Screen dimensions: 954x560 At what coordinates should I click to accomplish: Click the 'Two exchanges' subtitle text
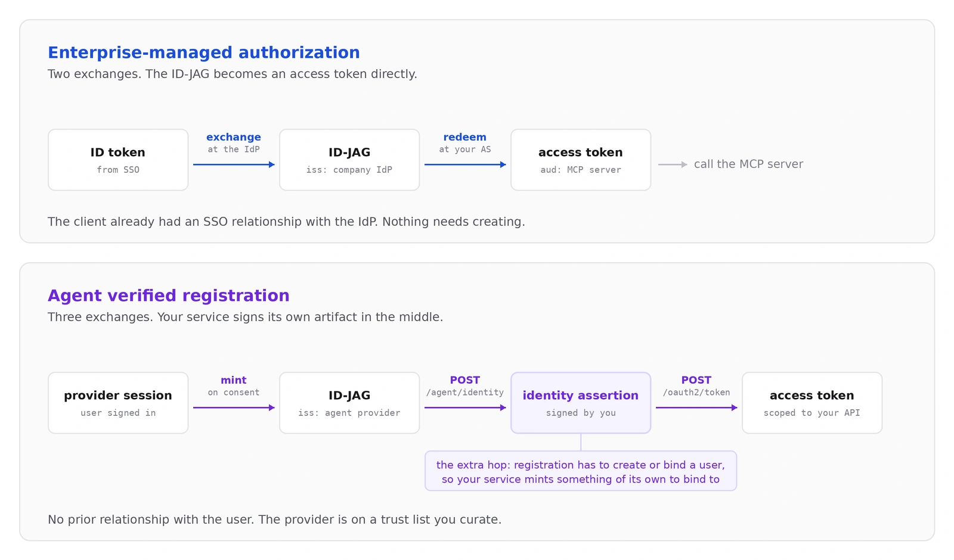233,74
